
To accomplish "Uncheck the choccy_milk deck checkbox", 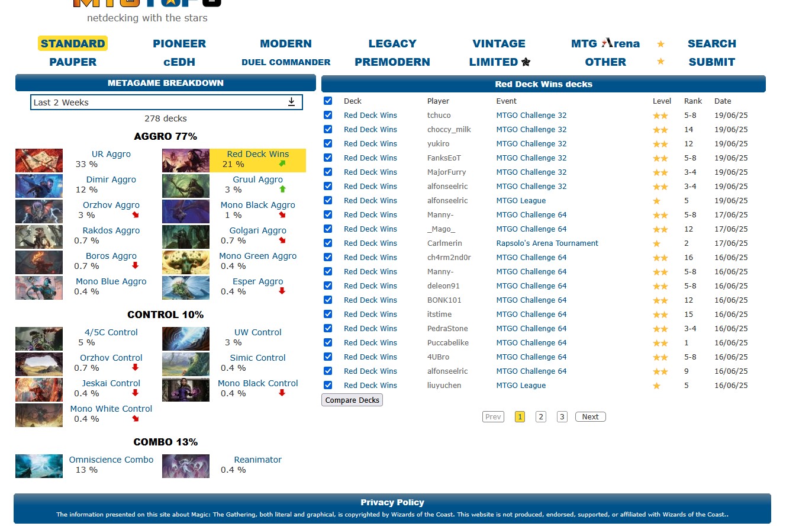I will point(328,129).
